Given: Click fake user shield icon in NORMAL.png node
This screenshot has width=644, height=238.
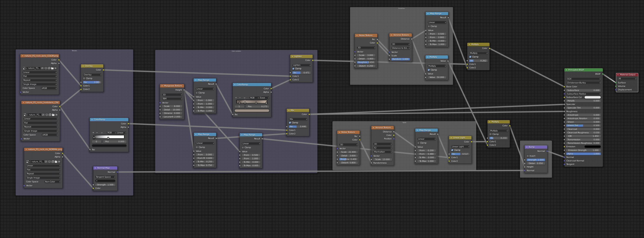Looking at the screenshot, I should point(50,161).
